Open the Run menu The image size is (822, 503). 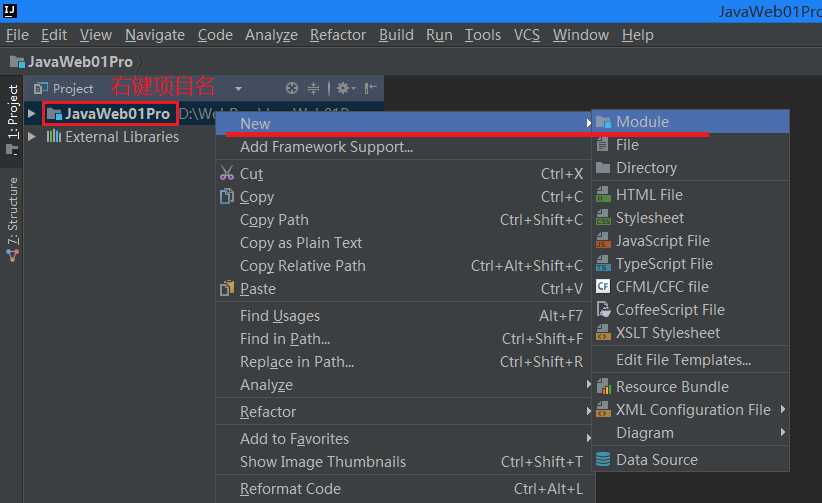[439, 35]
